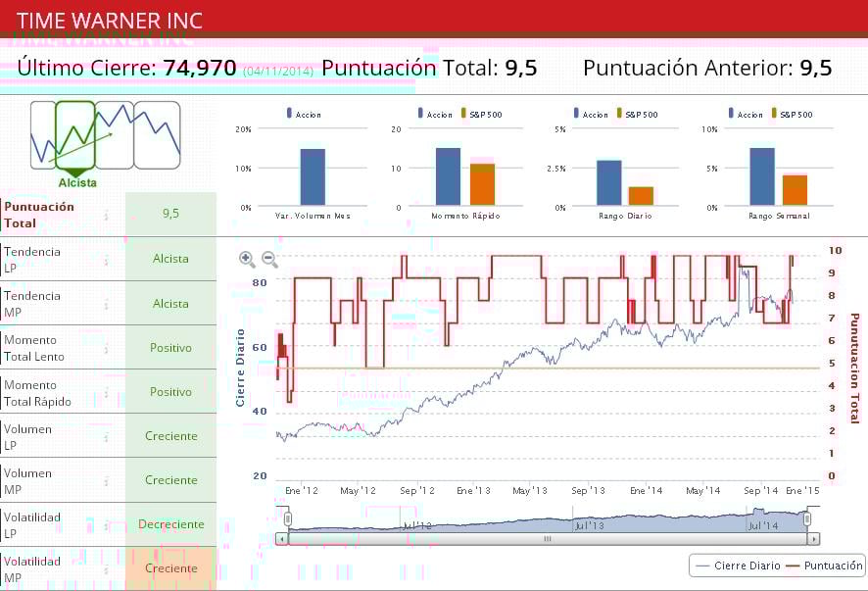
Task: Click blue Accion bar in Momento Rápido chart
Action: pyautogui.click(x=449, y=176)
